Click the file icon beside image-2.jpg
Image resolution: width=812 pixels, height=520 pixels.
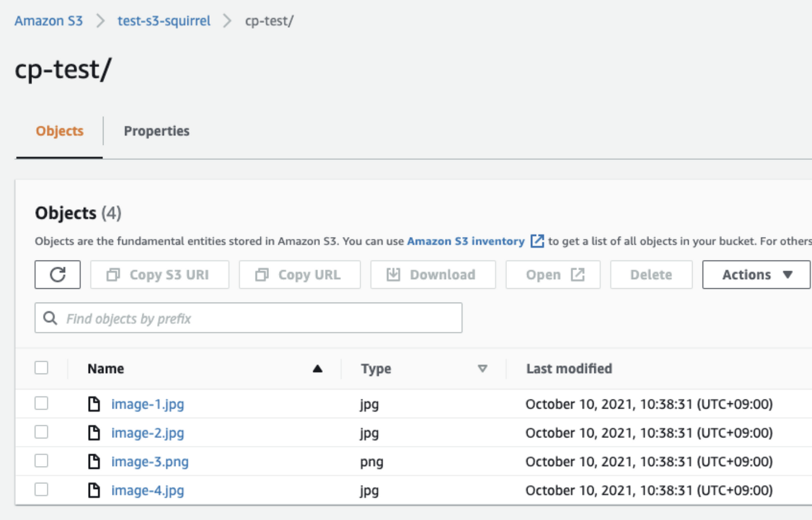94,433
